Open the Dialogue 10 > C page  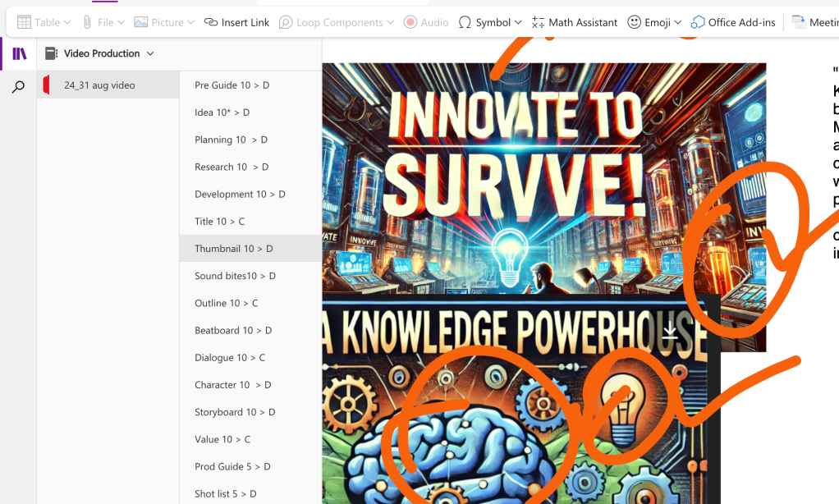click(x=250, y=358)
